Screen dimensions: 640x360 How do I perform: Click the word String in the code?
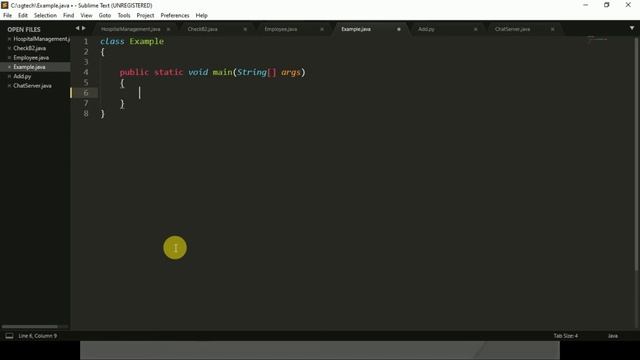pyautogui.click(x=252, y=72)
